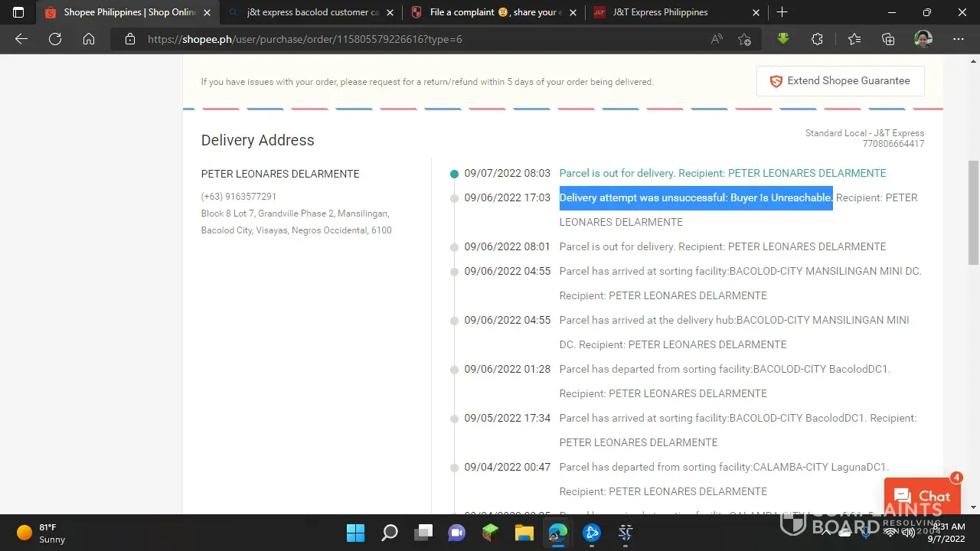Open the Windows Start menu
Image resolution: width=980 pixels, height=551 pixels.
[355, 532]
